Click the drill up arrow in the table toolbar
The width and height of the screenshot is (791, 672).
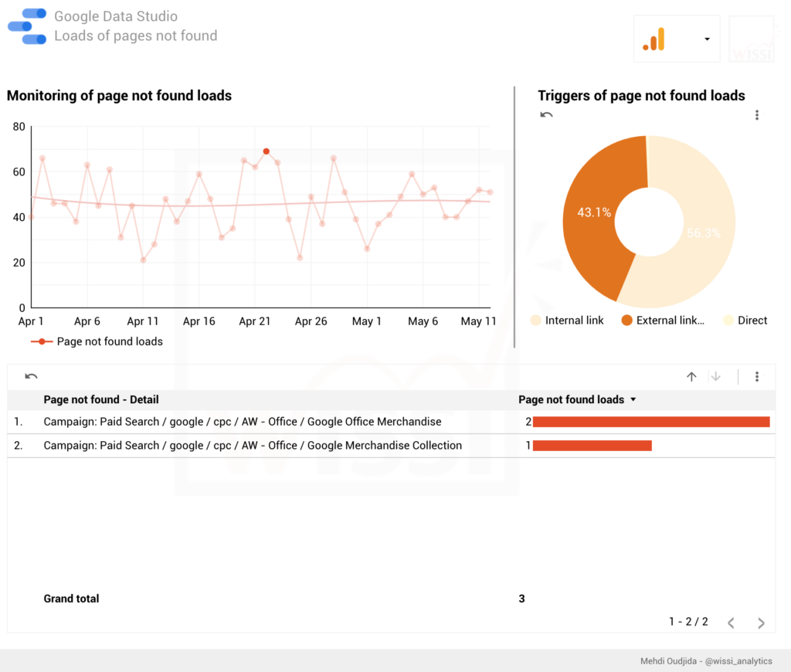pos(691,376)
